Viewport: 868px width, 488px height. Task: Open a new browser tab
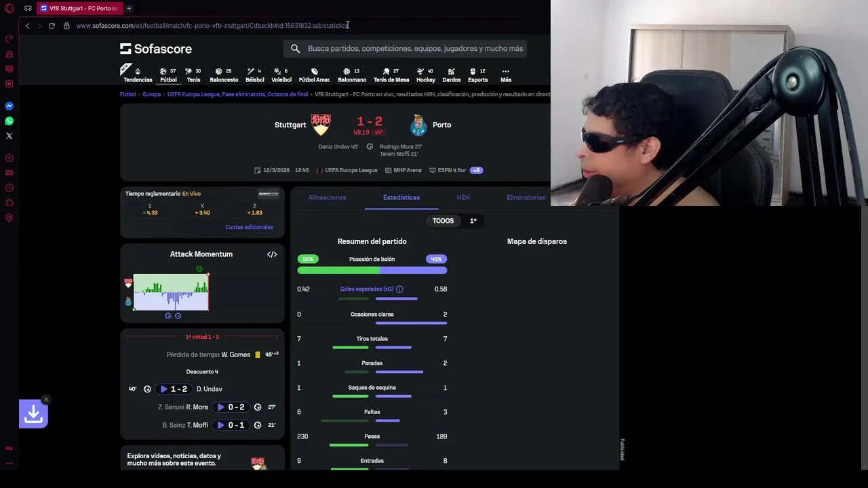129,8
